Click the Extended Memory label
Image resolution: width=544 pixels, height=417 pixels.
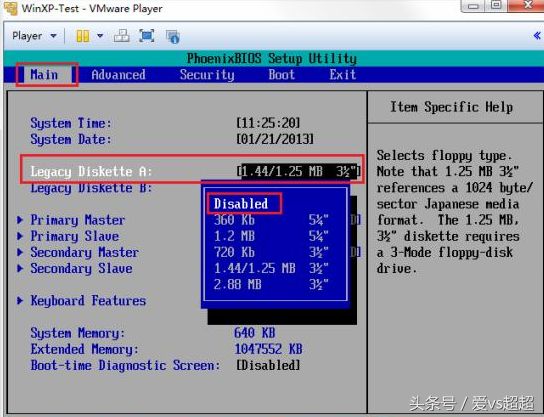[x=84, y=349]
